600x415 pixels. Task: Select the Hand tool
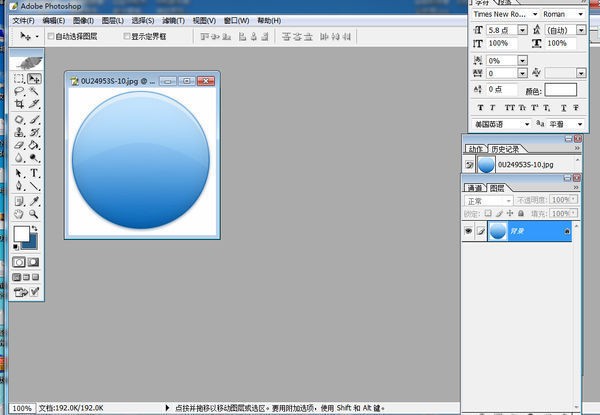(x=19, y=214)
